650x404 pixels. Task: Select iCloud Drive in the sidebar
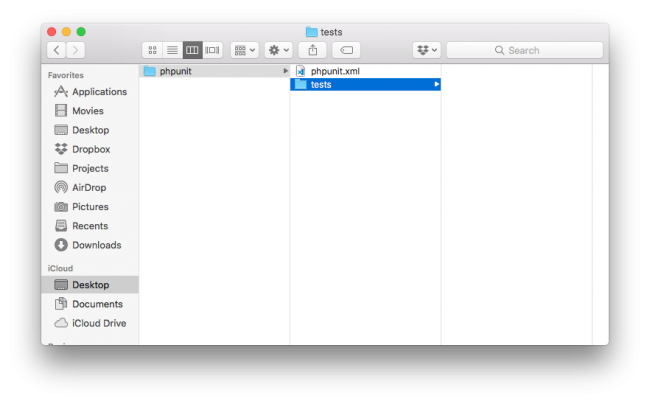tap(98, 323)
